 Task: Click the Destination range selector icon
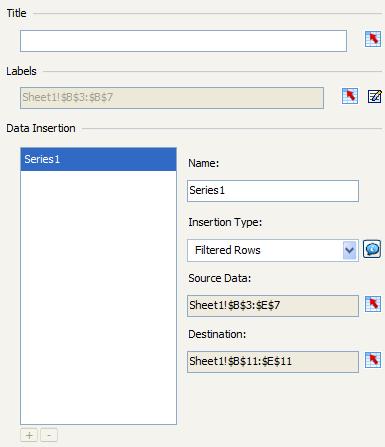point(373,360)
